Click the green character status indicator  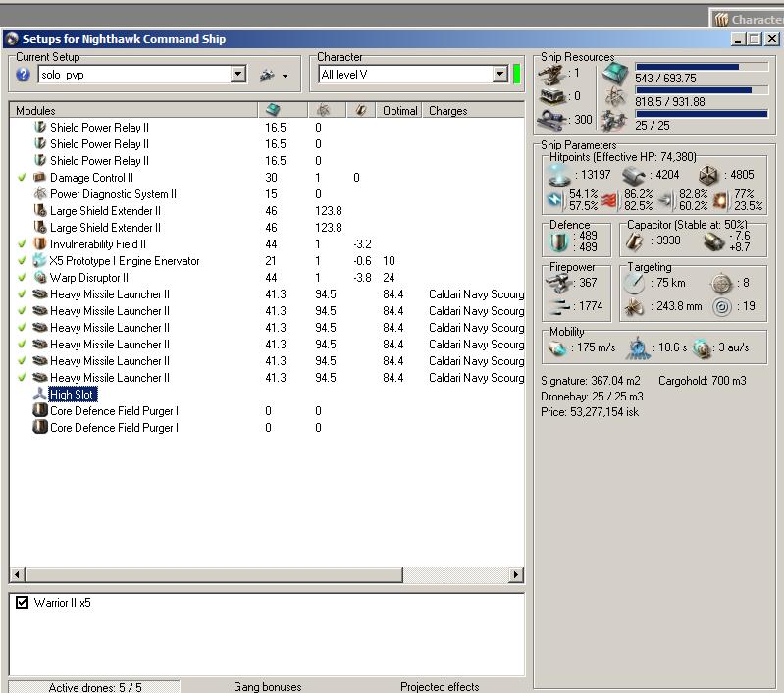click(x=516, y=74)
